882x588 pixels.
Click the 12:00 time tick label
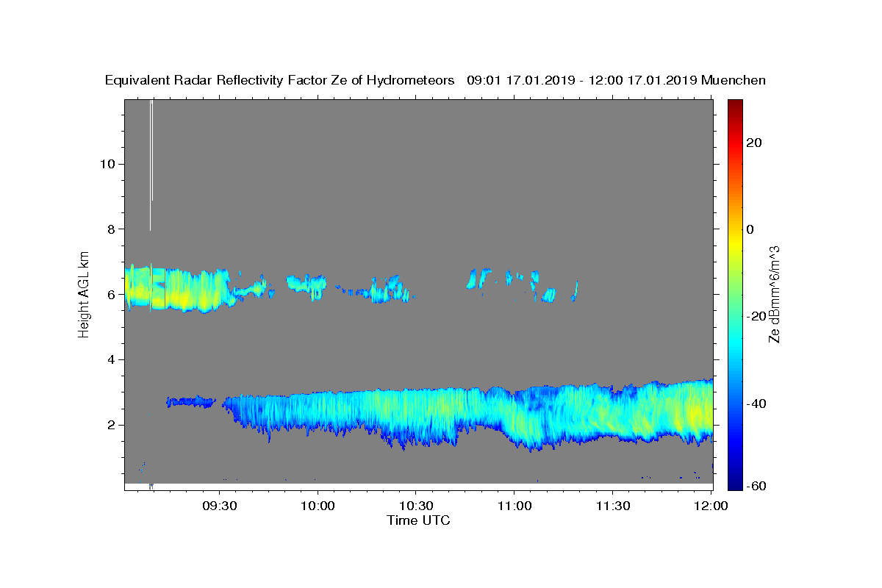coord(710,506)
